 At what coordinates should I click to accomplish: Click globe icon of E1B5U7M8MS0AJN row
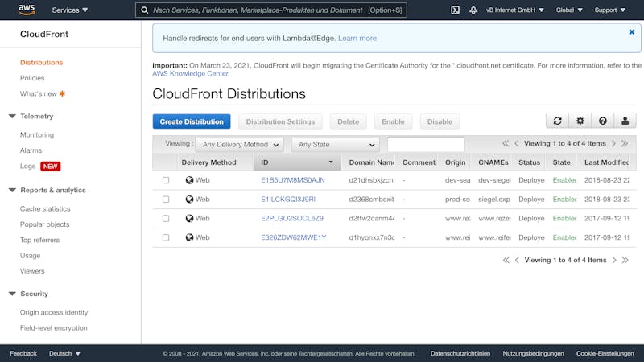pyautogui.click(x=189, y=179)
